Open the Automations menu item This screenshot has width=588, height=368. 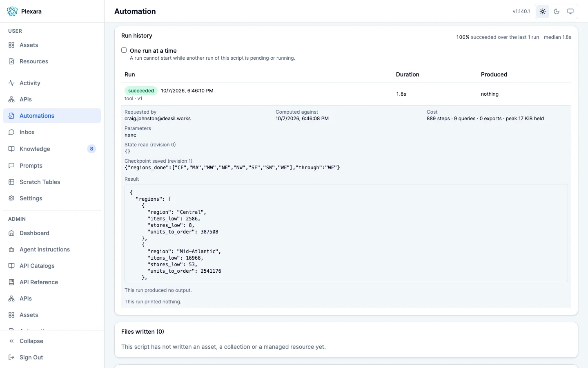pos(52,116)
